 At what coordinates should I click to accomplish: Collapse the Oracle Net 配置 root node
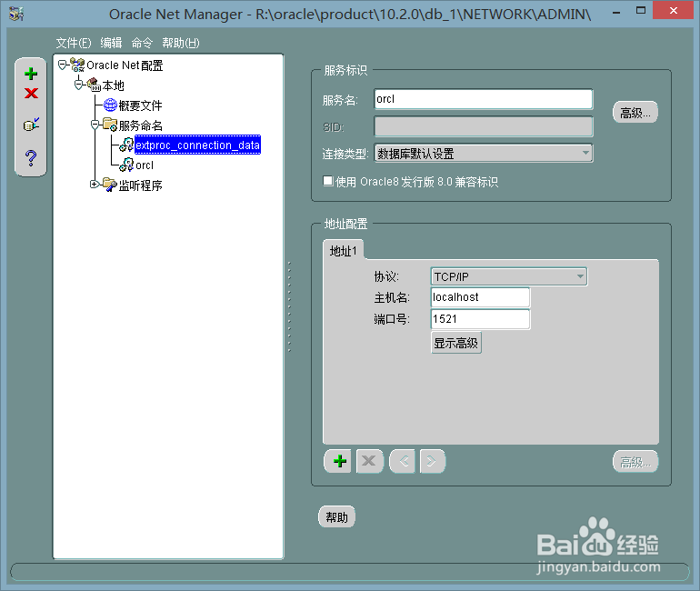tap(63, 65)
